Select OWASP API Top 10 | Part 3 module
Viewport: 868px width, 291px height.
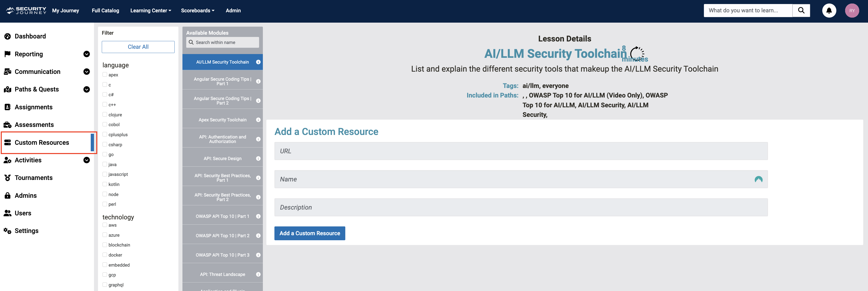click(x=222, y=255)
